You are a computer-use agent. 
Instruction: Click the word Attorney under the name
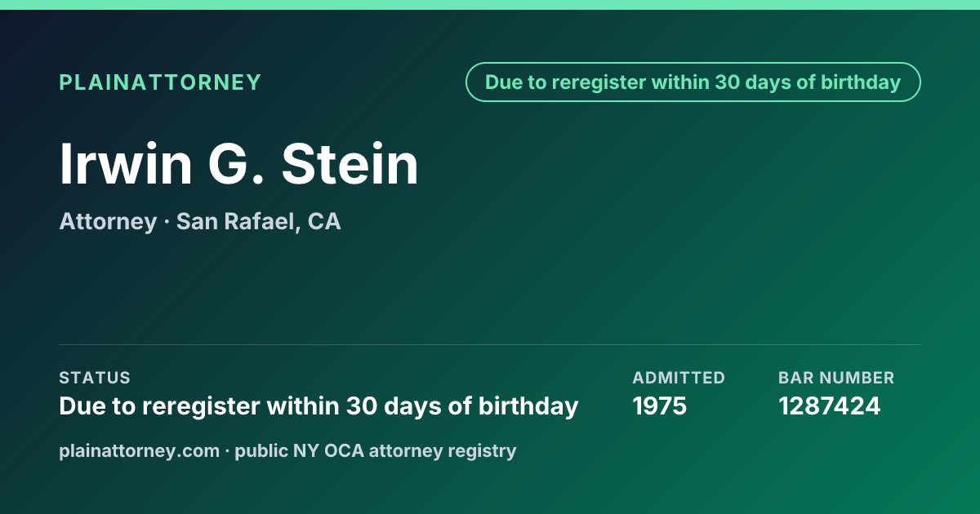(108, 221)
